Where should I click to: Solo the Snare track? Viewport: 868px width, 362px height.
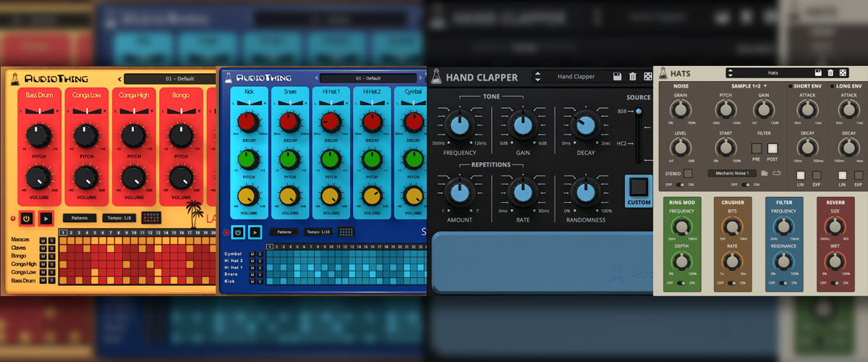tap(260, 274)
